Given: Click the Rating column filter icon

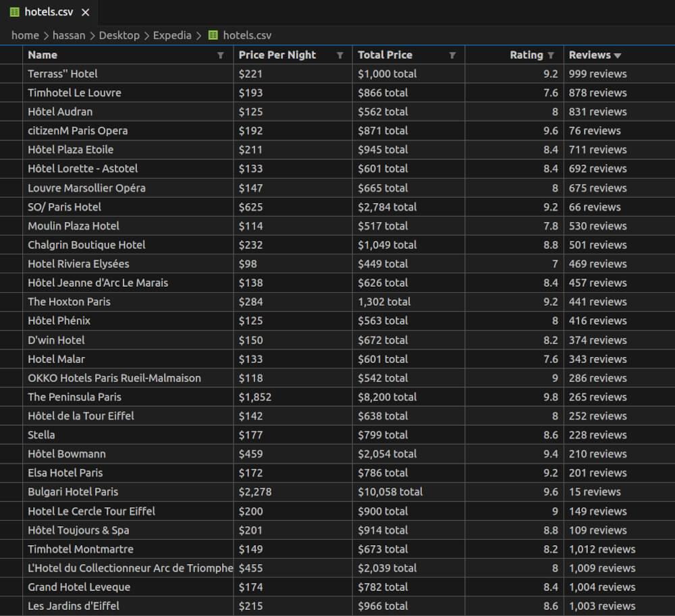Looking at the screenshot, I should 551,55.
